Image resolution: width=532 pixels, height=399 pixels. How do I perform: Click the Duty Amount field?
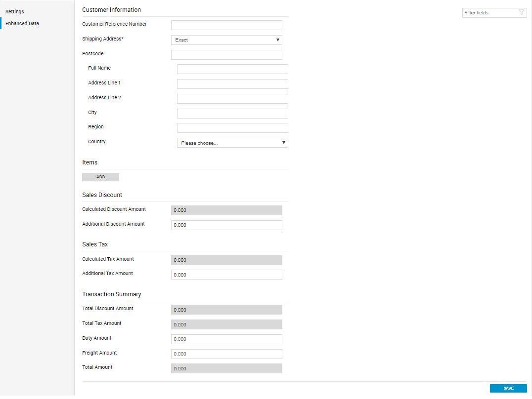pos(226,339)
